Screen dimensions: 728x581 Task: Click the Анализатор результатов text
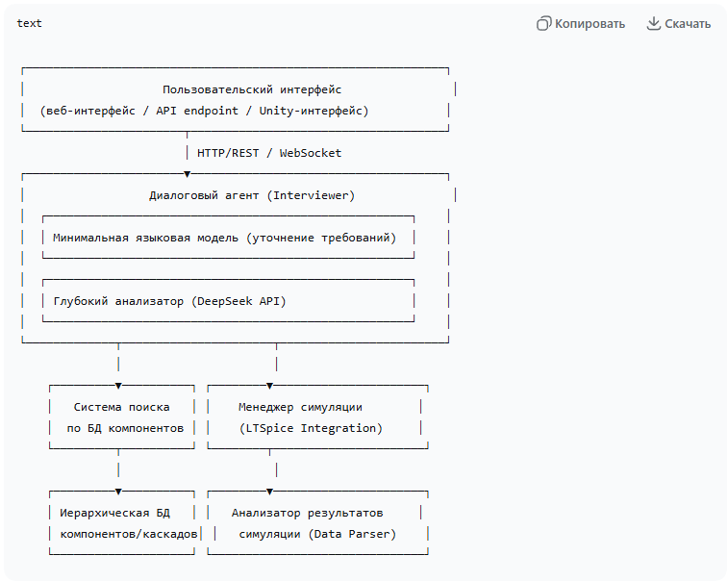tap(307, 513)
